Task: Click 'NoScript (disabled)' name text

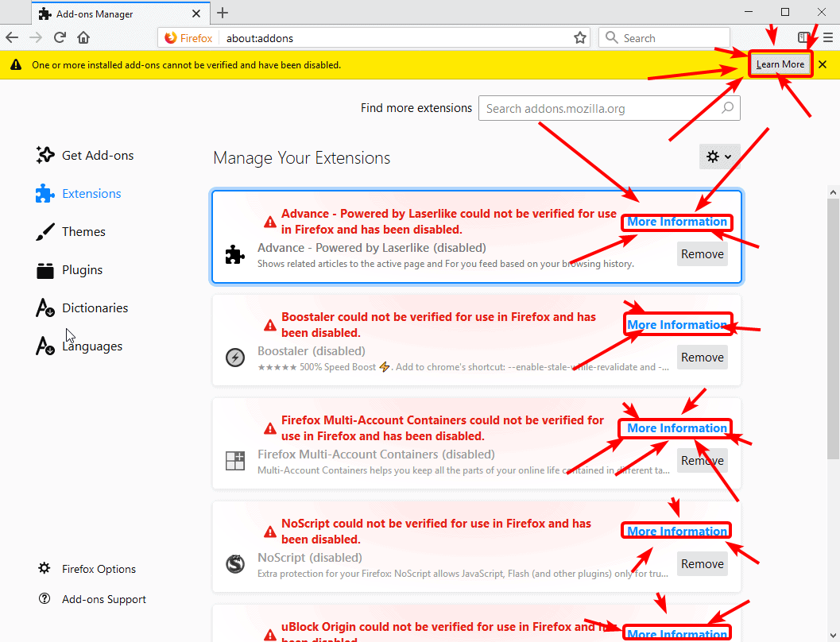Action: pyautogui.click(x=310, y=558)
